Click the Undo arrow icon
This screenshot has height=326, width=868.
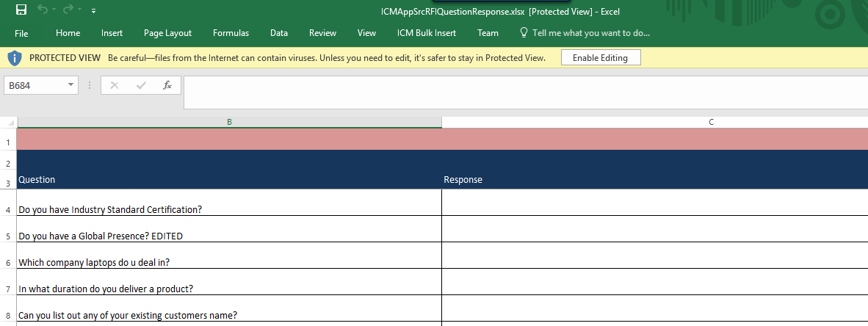click(43, 10)
